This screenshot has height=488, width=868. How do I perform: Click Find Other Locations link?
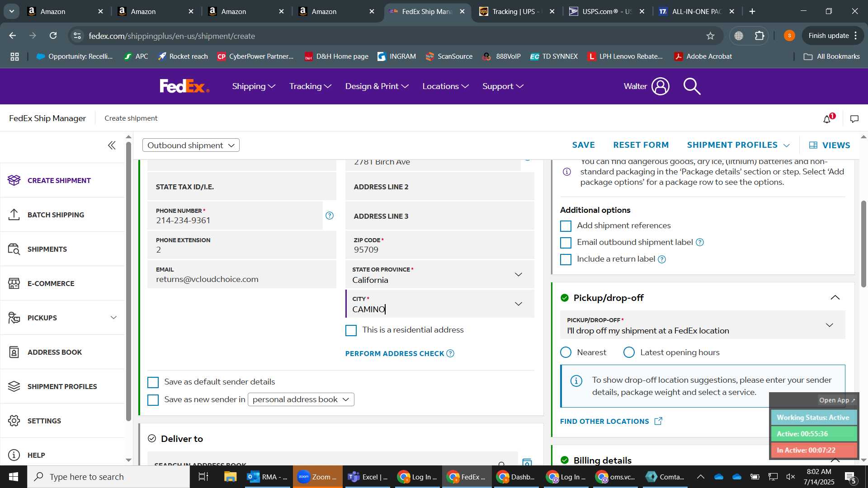pos(604,421)
